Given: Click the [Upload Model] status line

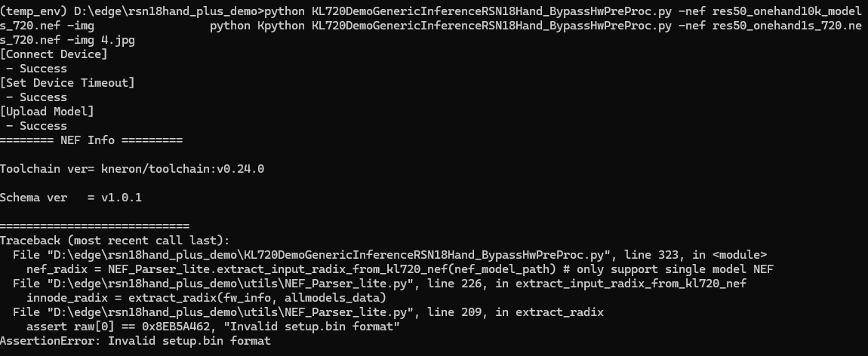Looking at the screenshot, I should click(47, 112).
